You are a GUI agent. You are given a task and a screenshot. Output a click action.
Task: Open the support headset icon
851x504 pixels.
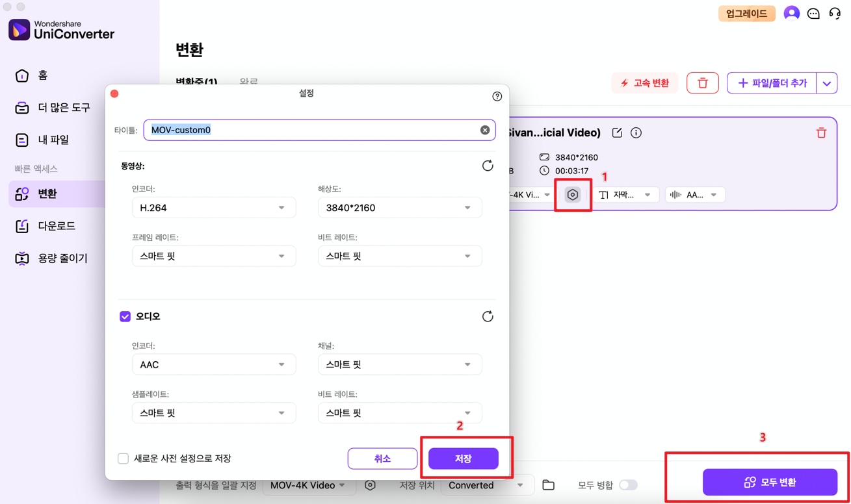click(x=835, y=14)
